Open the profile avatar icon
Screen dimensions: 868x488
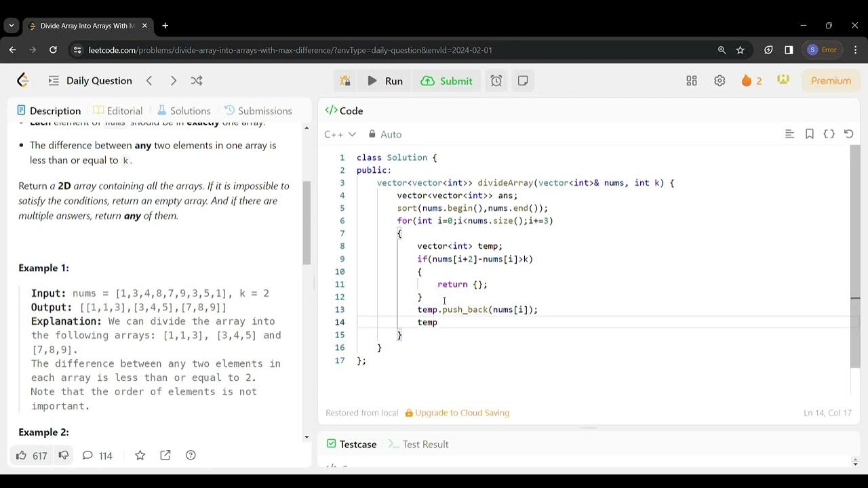(783, 80)
